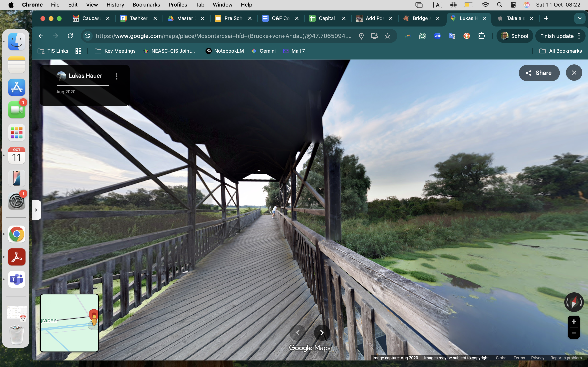Image resolution: width=588 pixels, height=367 pixels.
Task: Open the Key Meetings bookmark folder
Action: pos(115,51)
